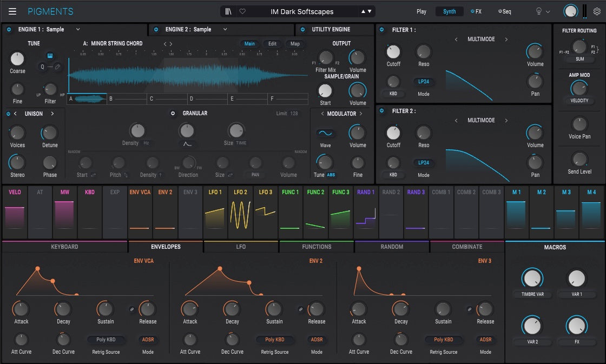The height and width of the screenshot is (364, 606).
Task: Open the hamburger main menu
Action: point(12,11)
